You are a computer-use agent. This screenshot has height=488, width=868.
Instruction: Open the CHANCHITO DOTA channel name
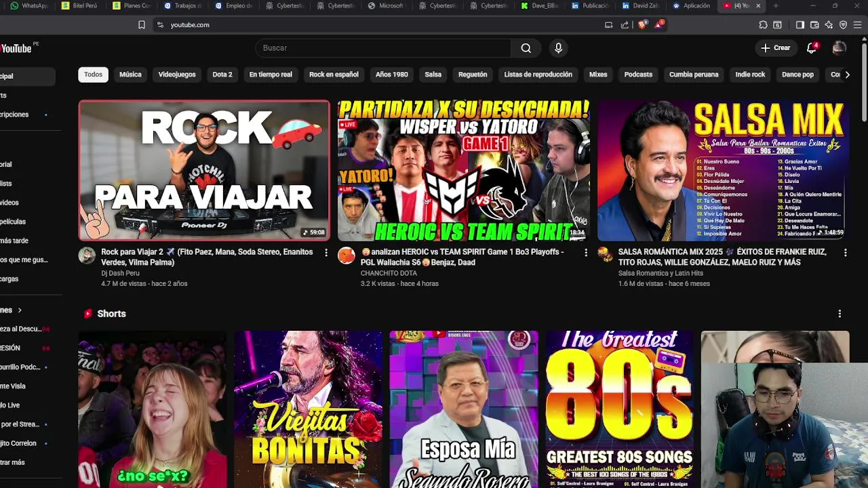[x=389, y=273]
